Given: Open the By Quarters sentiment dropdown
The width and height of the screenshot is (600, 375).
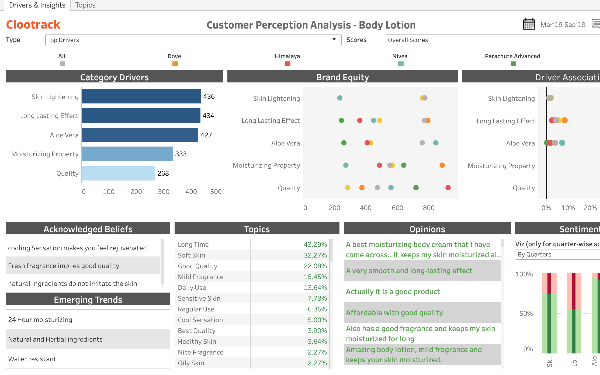Looking at the screenshot, I should tap(557, 254).
